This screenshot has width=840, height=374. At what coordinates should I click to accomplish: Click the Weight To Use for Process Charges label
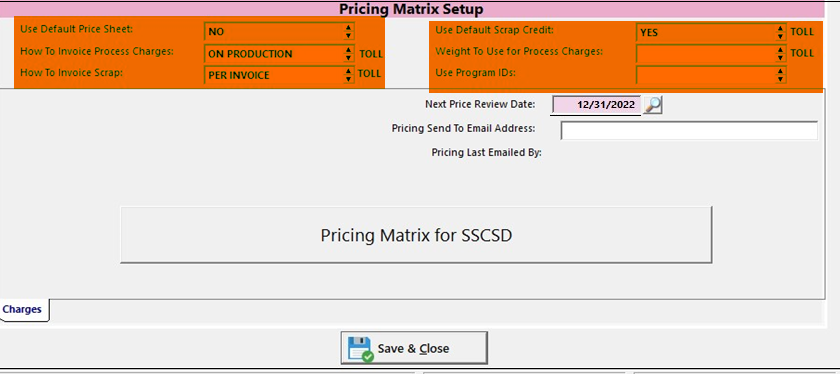[x=519, y=51]
